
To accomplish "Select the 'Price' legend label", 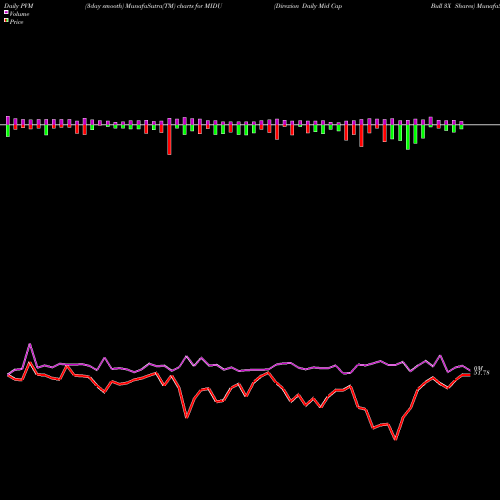I will pos(16,22).
